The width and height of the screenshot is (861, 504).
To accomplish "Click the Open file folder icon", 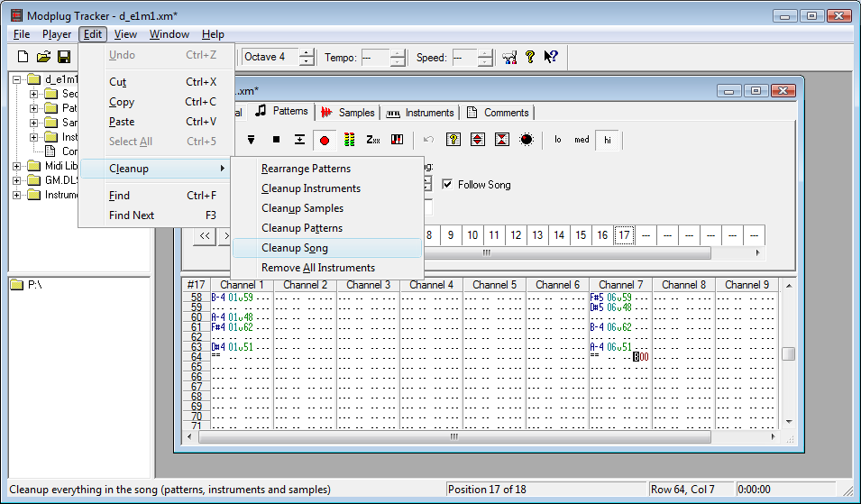I will [43, 57].
